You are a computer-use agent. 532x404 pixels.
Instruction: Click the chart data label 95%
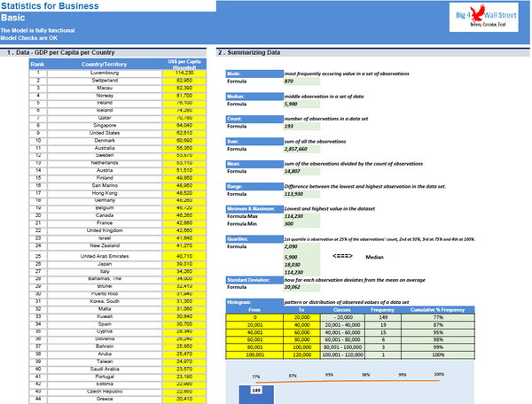pyautogui.click(x=329, y=375)
